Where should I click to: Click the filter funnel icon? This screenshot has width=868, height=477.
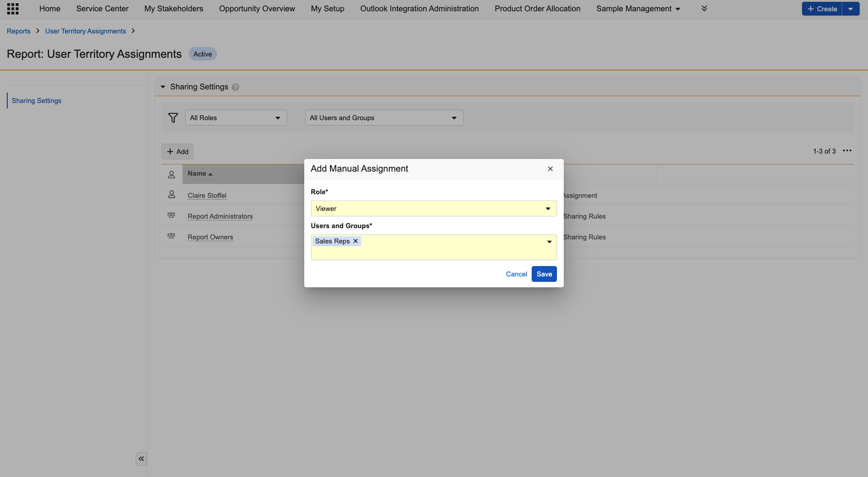[173, 118]
